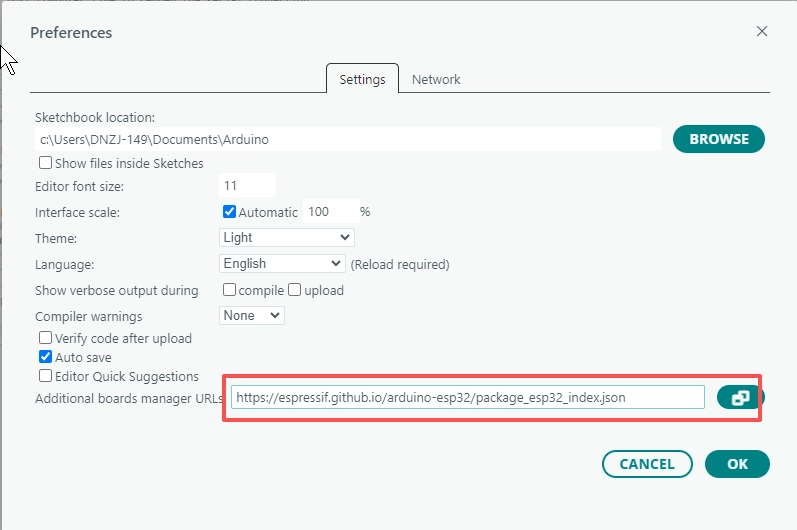Disable the Auto save checkbox
797x530 pixels.
point(45,357)
